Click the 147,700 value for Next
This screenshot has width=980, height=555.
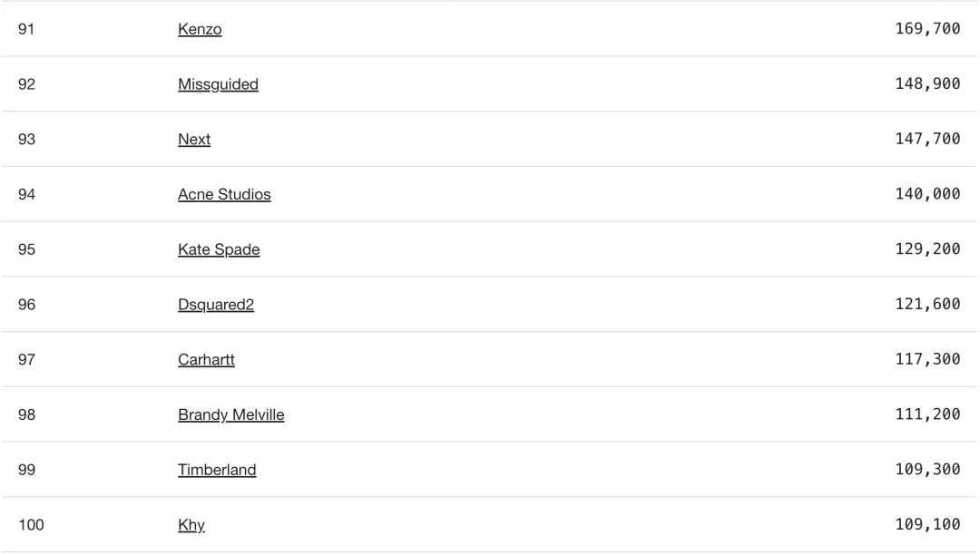tap(927, 139)
